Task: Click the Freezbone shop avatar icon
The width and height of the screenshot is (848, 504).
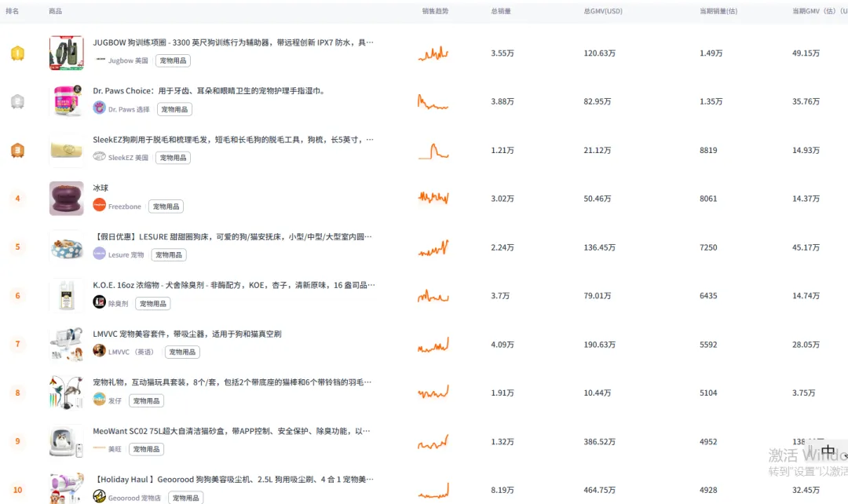Action: [x=99, y=205]
